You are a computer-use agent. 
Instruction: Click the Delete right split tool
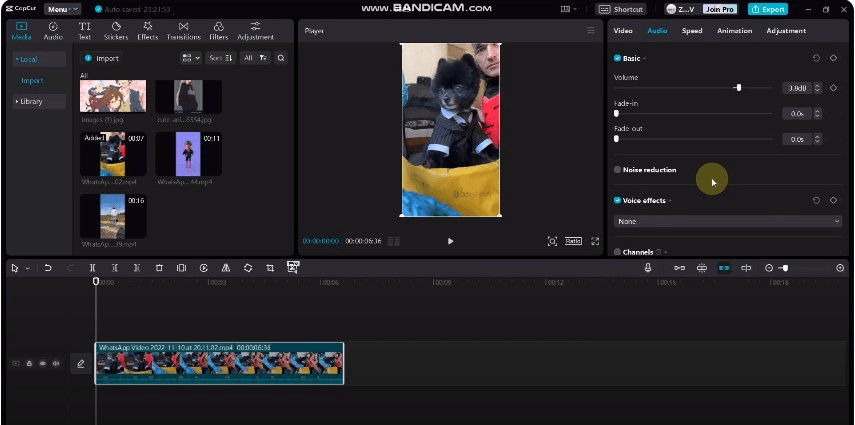pyautogui.click(x=137, y=268)
